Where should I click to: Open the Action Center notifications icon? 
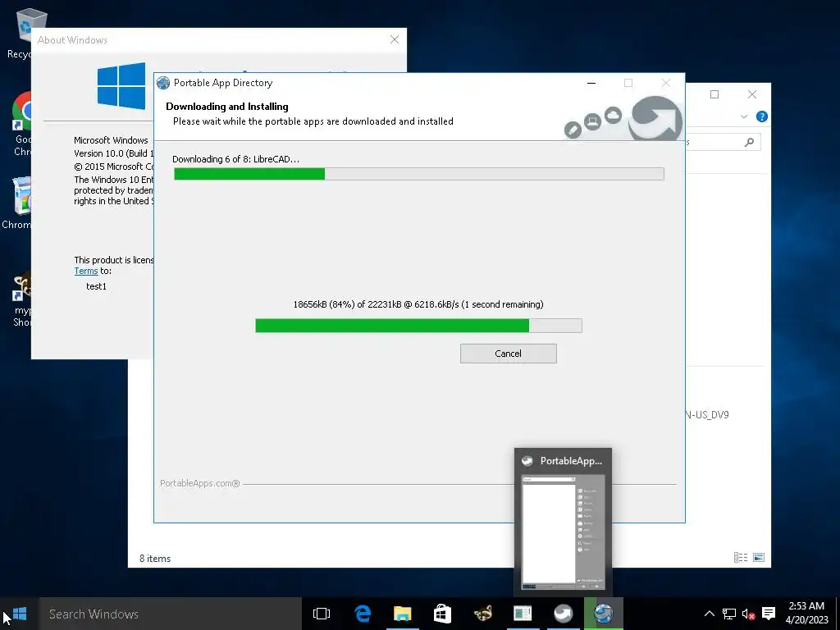point(769,614)
